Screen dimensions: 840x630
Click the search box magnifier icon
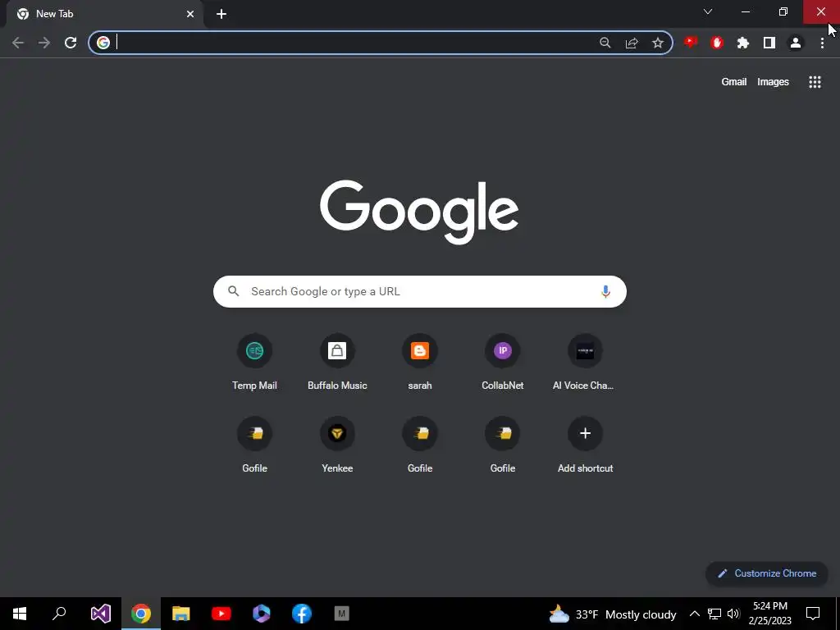[x=234, y=291]
